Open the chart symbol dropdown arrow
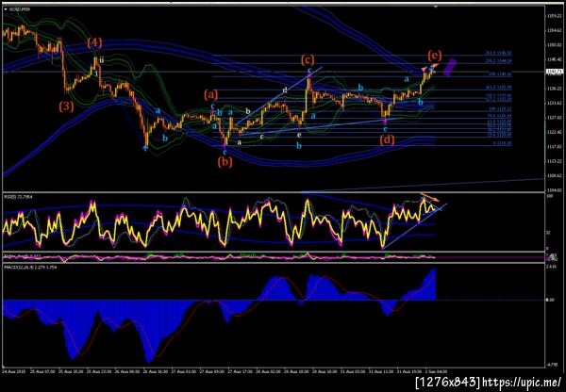 (x=6, y=9)
